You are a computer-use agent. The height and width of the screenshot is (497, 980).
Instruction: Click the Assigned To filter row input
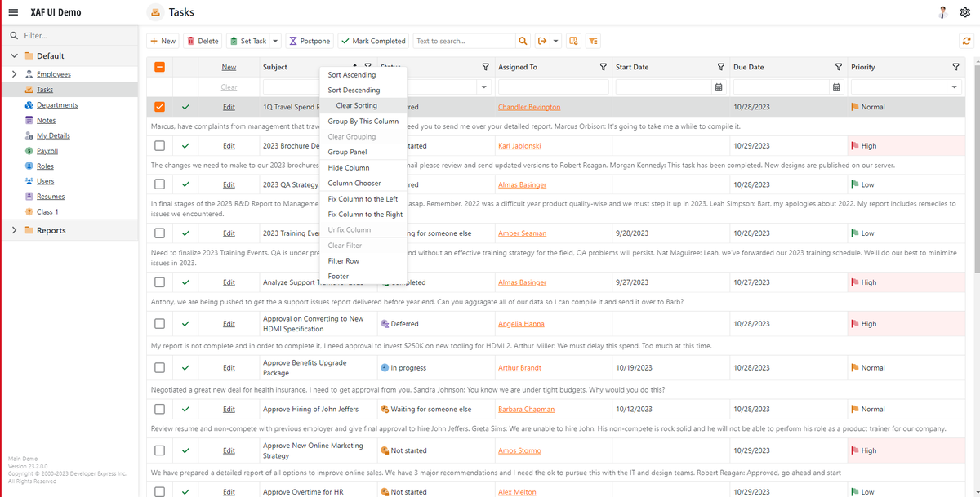click(x=553, y=87)
